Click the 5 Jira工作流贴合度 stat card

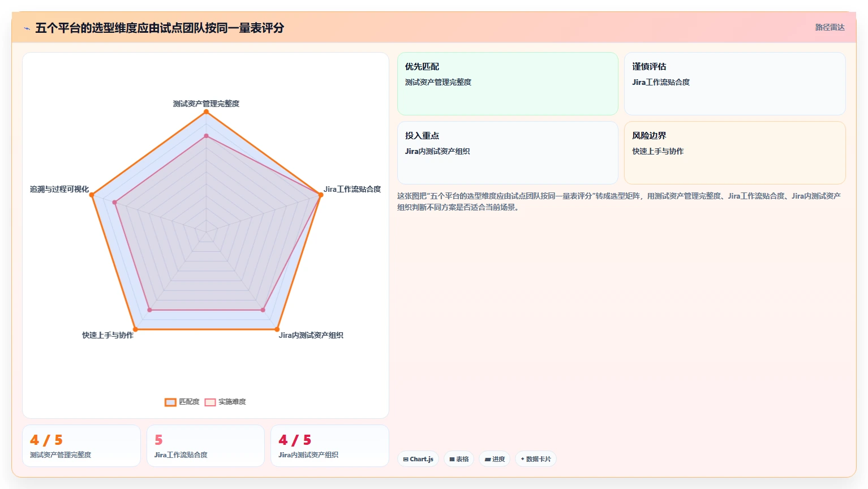[205, 446]
